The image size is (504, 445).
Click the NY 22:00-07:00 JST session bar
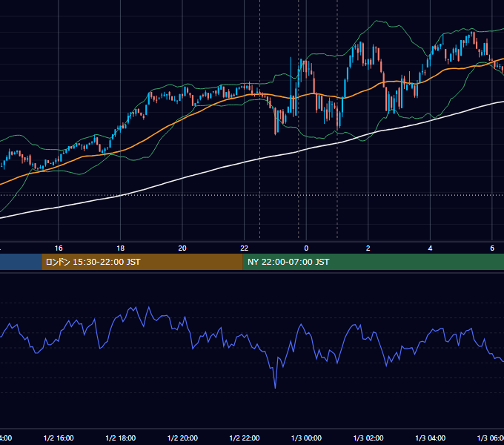coord(373,262)
